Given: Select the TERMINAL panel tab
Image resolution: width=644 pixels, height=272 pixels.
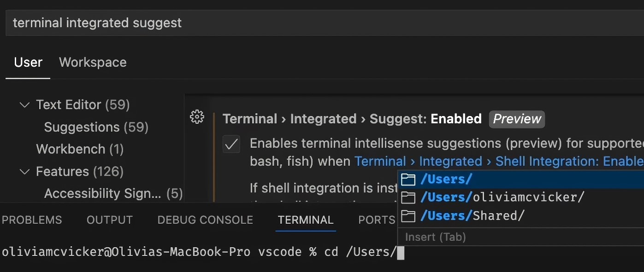Looking at the screenshot, I should click(x=305, y=220).
